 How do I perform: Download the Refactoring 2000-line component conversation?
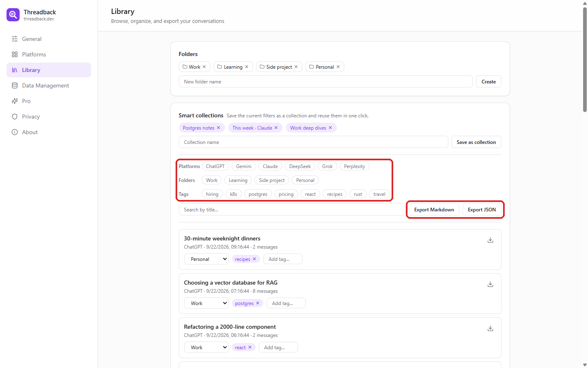490,328
